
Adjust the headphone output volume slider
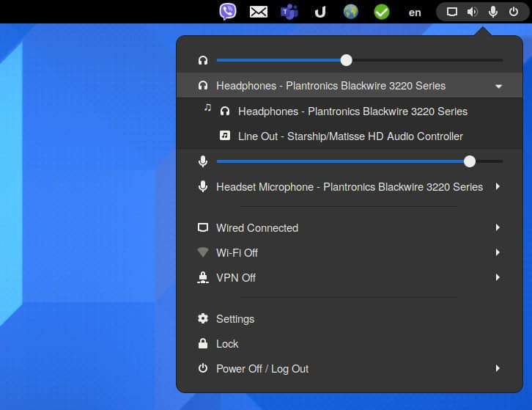point(360,60)
